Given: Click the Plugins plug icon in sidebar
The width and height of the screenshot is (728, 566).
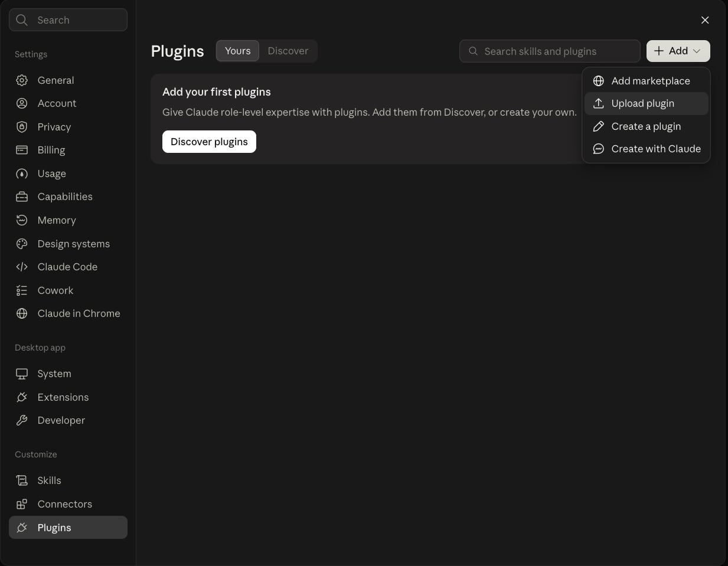Looking at the screenshot, I should pyautogui.click(x=22, y=528).
